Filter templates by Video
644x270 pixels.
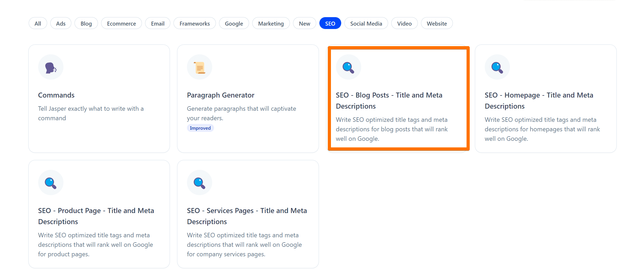[x=404, y=23]
